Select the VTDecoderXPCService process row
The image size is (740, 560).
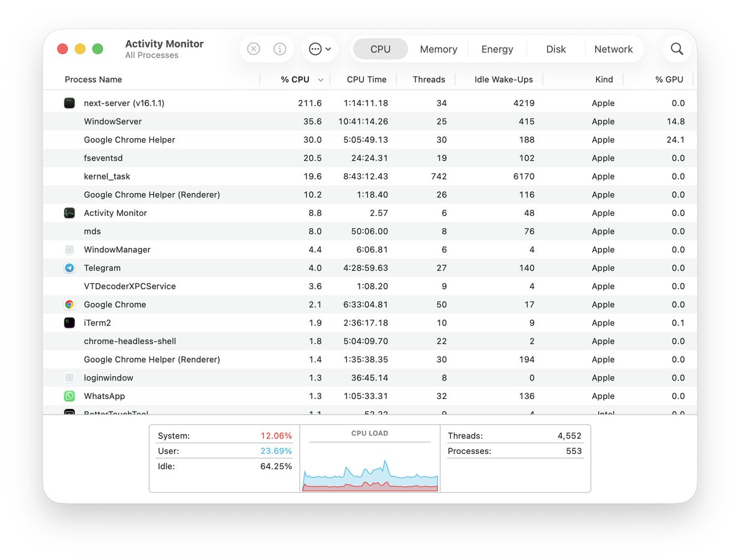coord(370,286)
